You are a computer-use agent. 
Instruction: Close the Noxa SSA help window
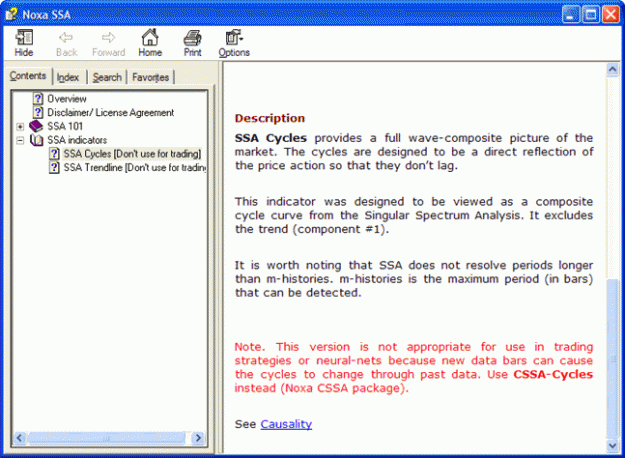611,15
